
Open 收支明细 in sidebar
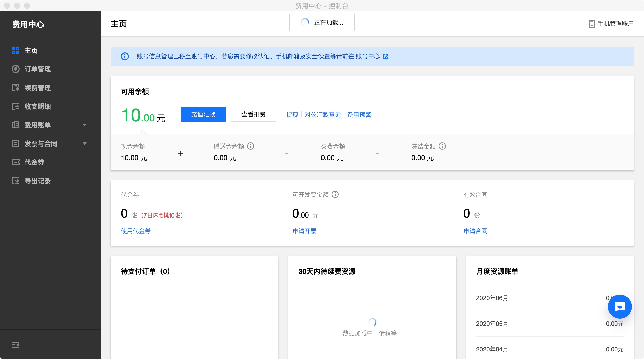(x=37, y=106)
